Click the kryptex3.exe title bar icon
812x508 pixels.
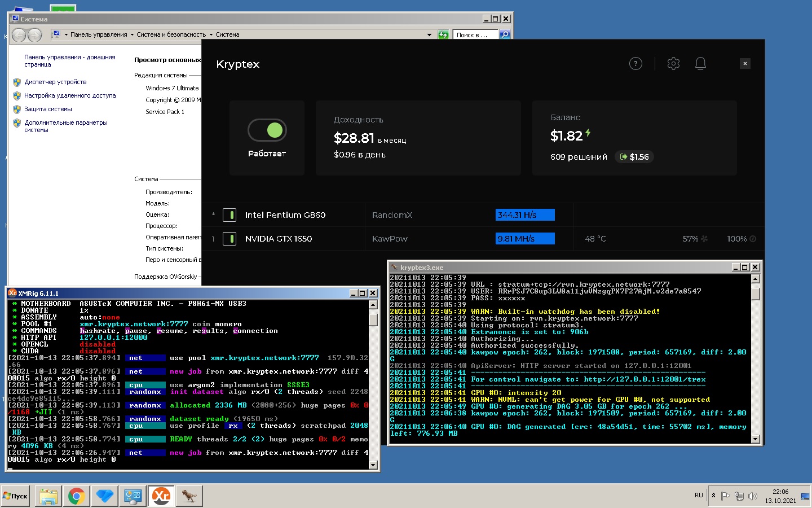click(394, 267)
